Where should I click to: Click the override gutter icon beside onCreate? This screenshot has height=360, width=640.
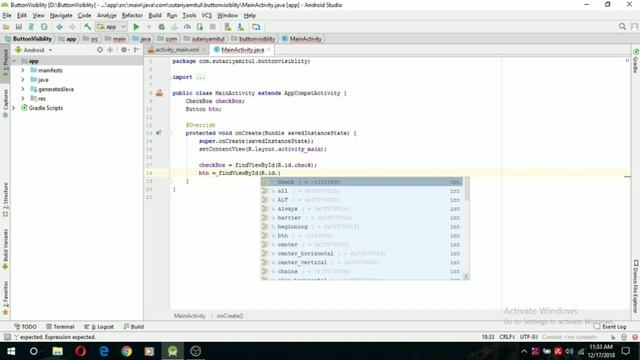click(x=158, y=133)
